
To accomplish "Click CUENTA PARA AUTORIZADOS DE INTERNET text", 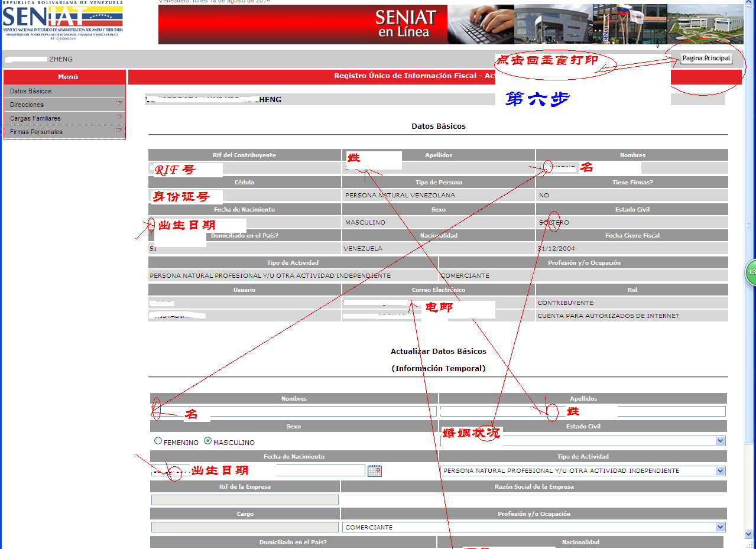I will point(608,316).
